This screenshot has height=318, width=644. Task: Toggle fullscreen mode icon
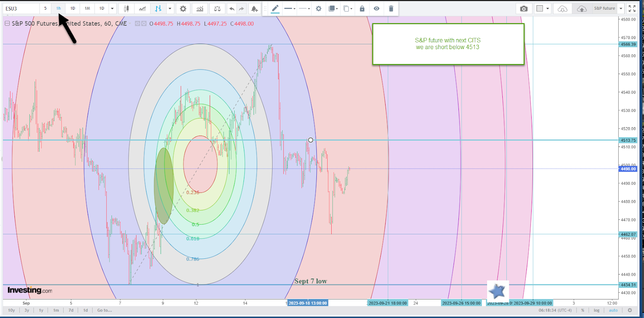[632, 8]
